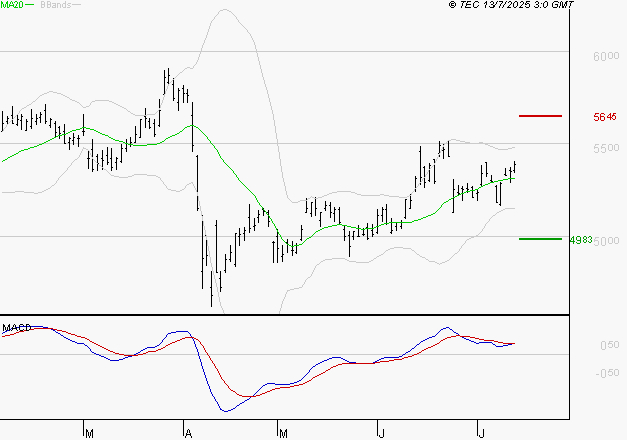The height and width of the screenshot is (440, 627).
Task: Select the April 'A' time axis marker
Action: [187, 433]
